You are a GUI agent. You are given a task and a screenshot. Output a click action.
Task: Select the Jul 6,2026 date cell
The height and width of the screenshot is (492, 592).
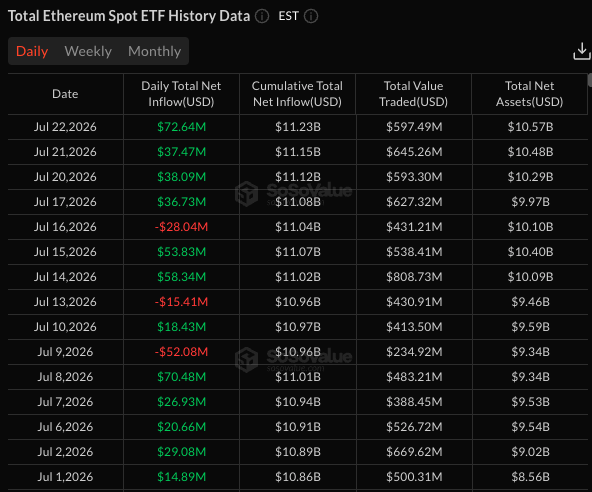pos(65,427)
